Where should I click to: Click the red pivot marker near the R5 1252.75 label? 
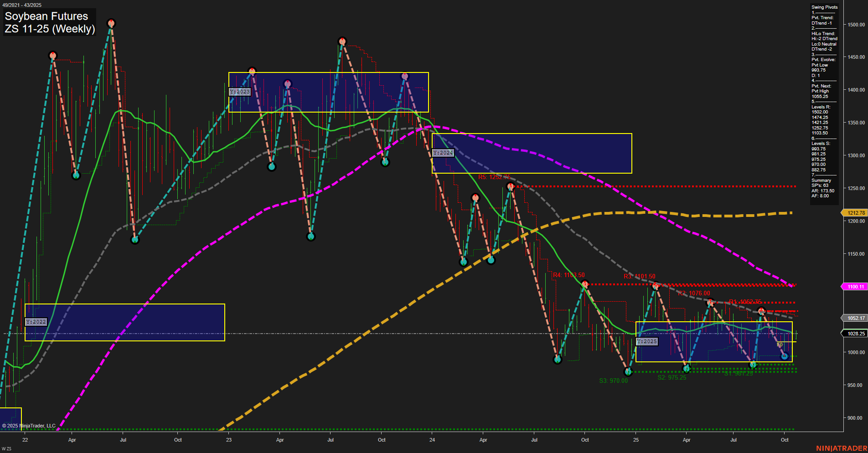pos(511,186)
